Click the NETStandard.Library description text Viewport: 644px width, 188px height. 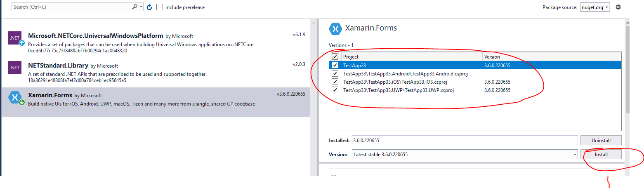[117, 74]
